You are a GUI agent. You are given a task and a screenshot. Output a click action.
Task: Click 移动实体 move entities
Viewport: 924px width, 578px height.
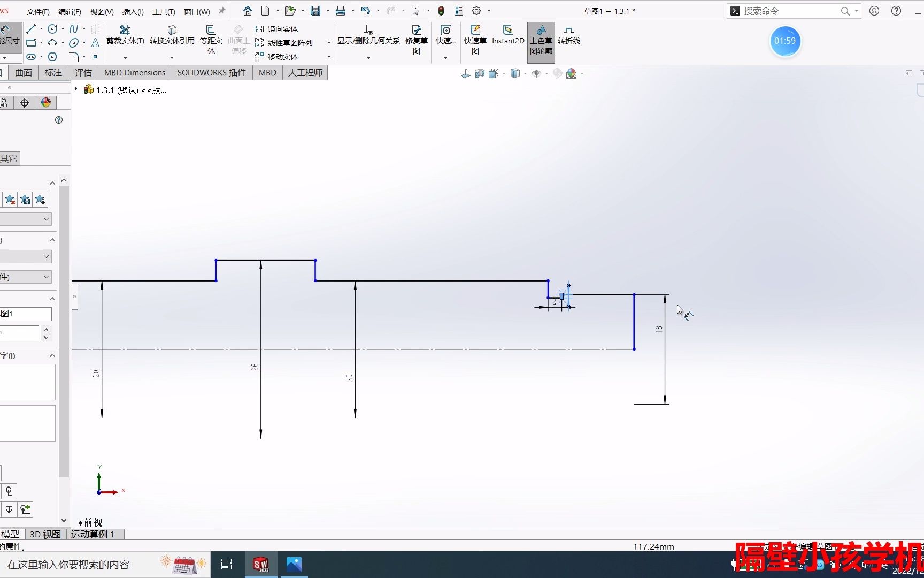coord(276,57)
